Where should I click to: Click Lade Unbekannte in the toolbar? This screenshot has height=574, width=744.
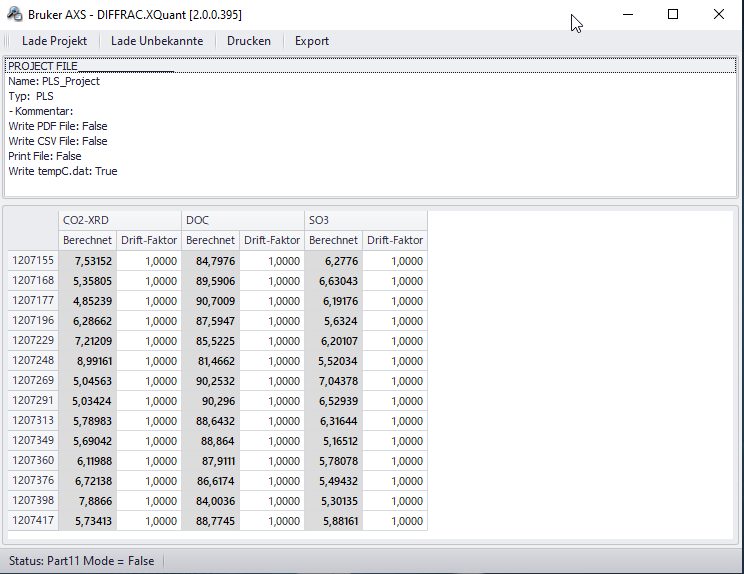tap(157, 41)
